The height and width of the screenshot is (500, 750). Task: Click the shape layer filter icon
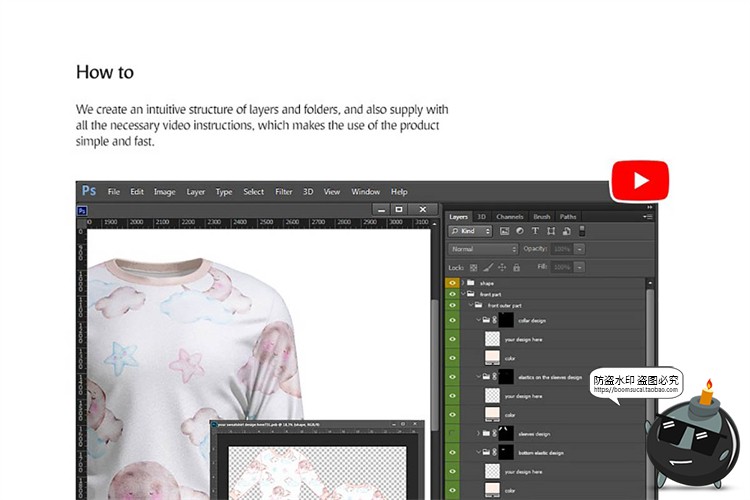(550, 231)
